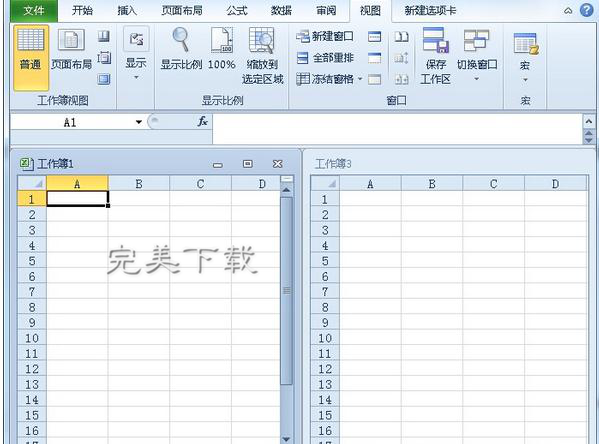Open the Zoom (显示比例) dialog

pos(181,49)
